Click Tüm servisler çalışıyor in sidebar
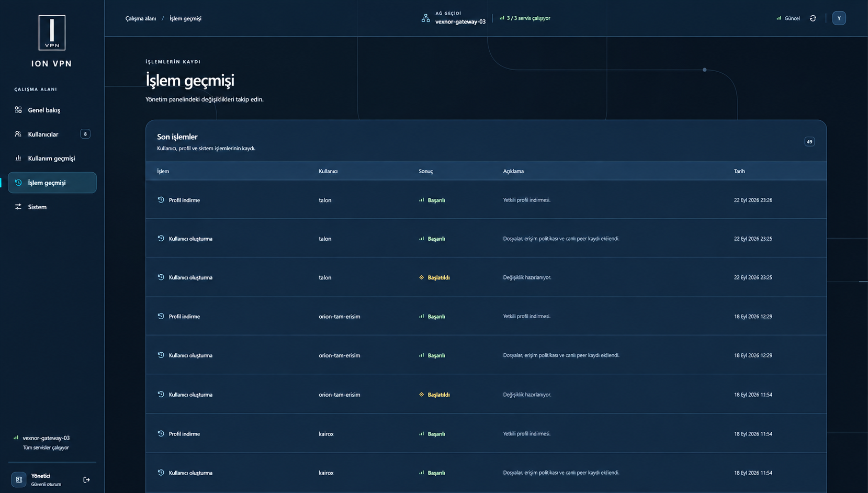The width and height of the screenshot is (868, 493). point(46,447)
